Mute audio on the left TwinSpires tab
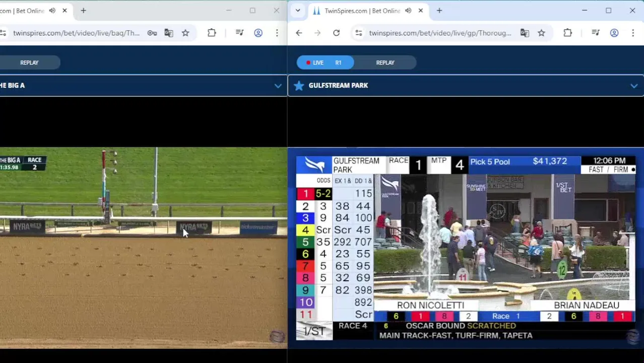This screenshot has width=644, height=363. 52,11
